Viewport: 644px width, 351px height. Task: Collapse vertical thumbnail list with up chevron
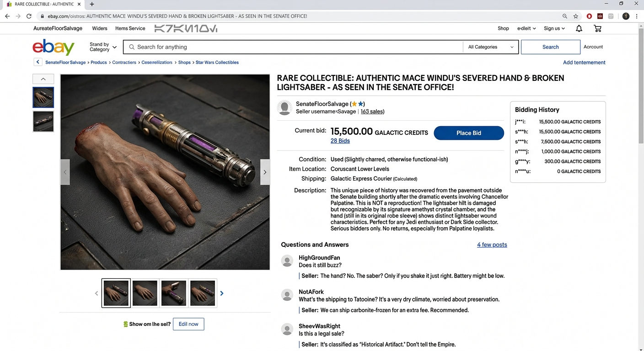(x=43, y=79)
